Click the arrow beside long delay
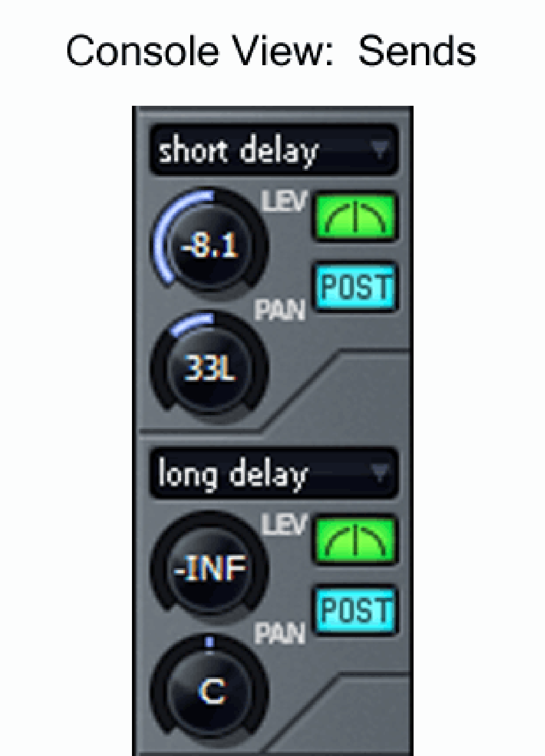 tap(380, 473)
